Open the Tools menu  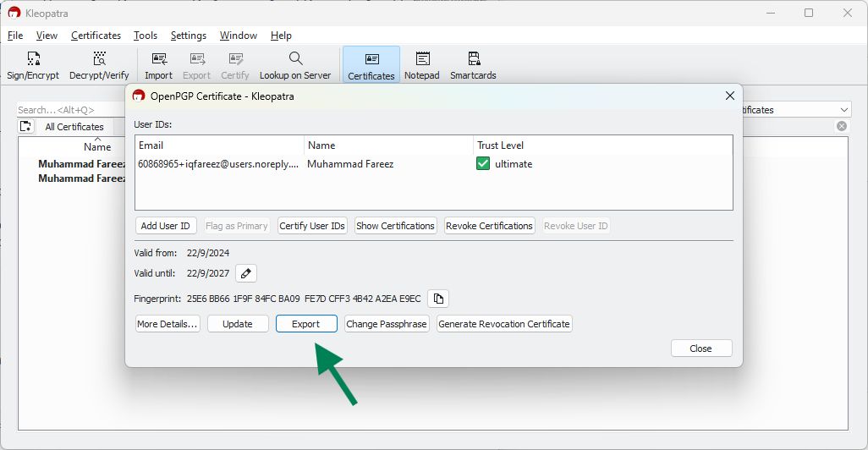click(x=146, y=36)
